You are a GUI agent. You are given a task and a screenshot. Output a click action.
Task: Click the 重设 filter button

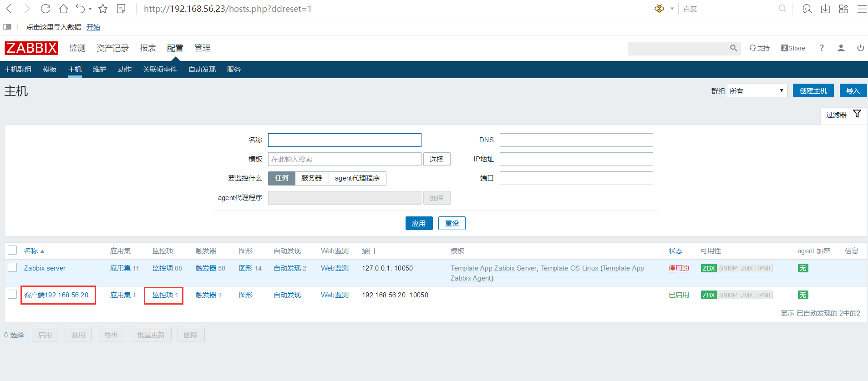[452, 223]
